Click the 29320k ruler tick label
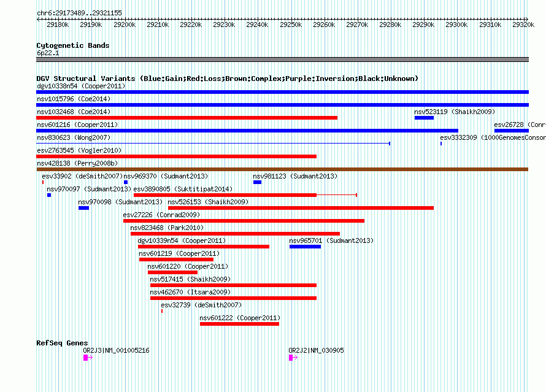 [x=523, y=25]
